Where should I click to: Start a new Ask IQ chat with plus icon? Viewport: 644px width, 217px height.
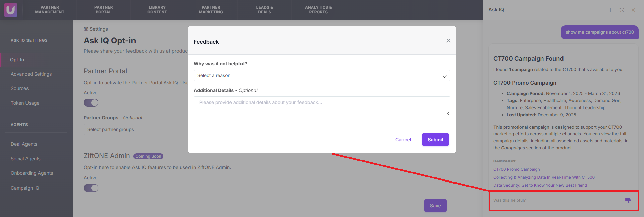(610, 10)
